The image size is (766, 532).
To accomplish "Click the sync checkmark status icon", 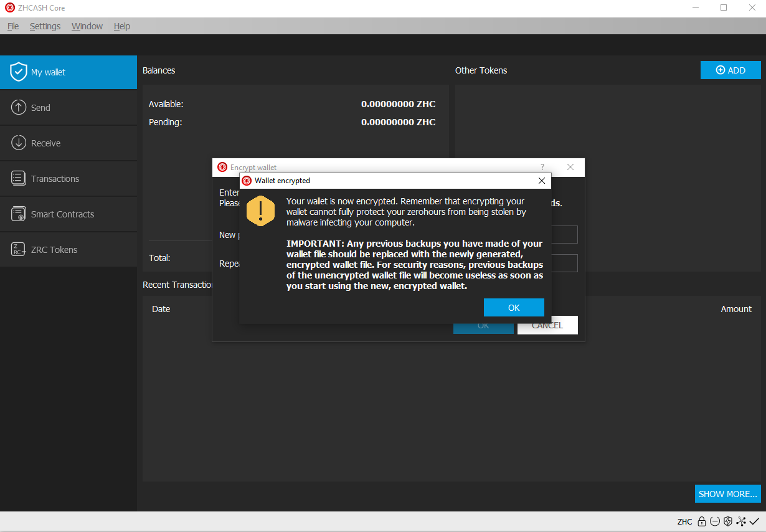I will (754, 521).
